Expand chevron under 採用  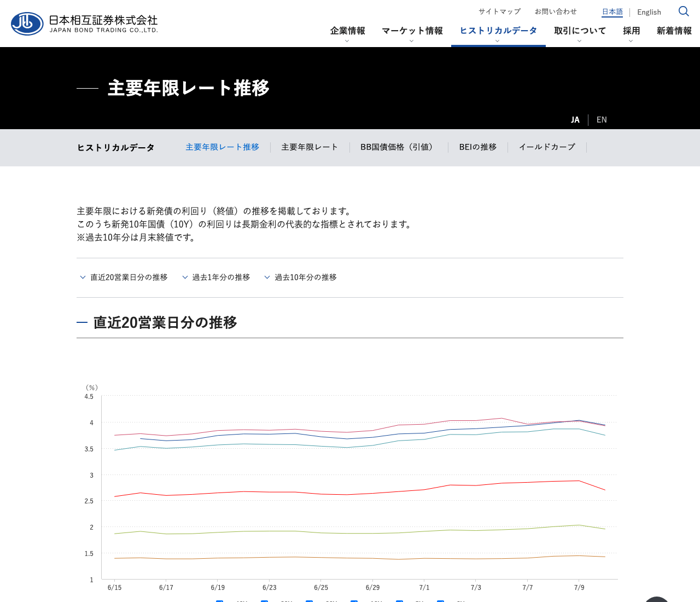point(631,41)
